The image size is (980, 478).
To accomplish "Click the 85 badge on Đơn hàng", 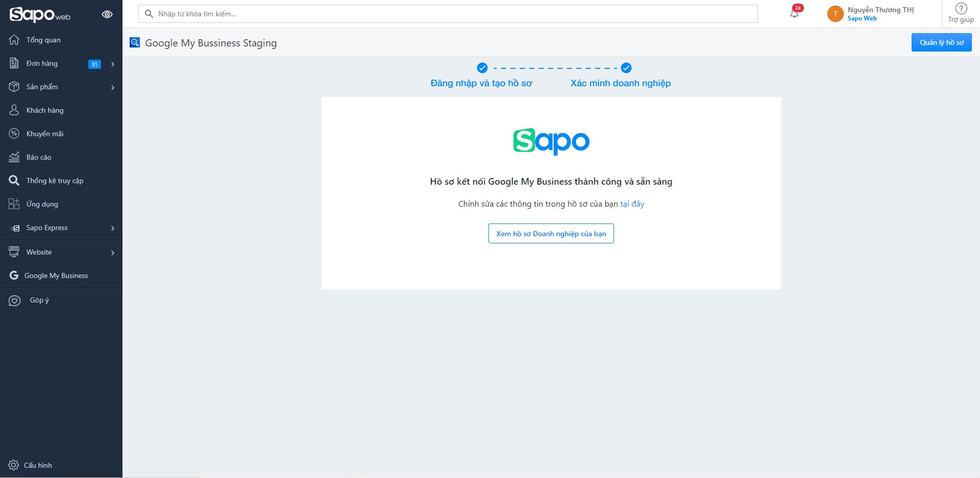I will click(94, 64).
